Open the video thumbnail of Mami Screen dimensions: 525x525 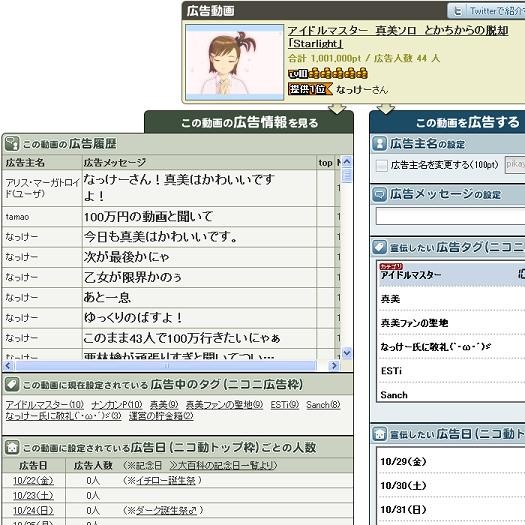(x=234, y=62)
